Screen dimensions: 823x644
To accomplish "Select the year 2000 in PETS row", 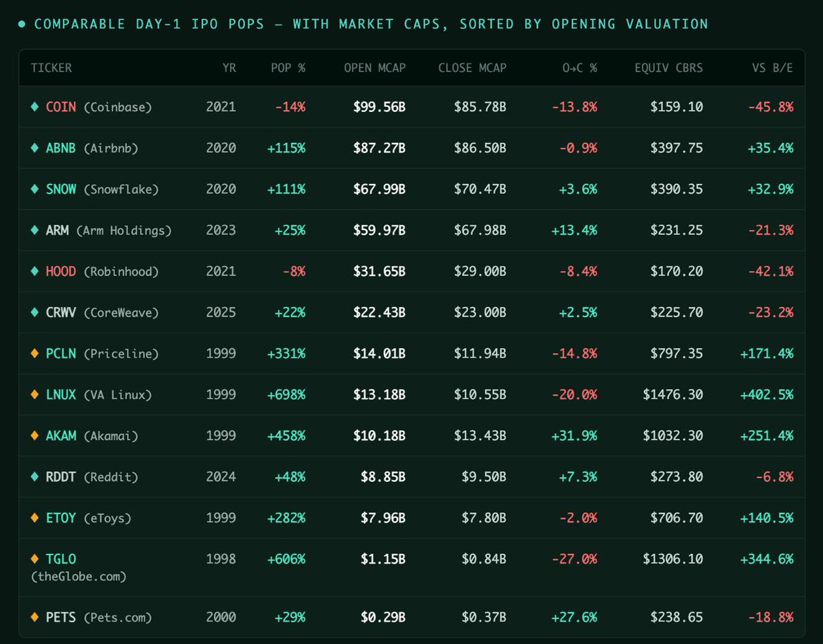I will 221,617.
